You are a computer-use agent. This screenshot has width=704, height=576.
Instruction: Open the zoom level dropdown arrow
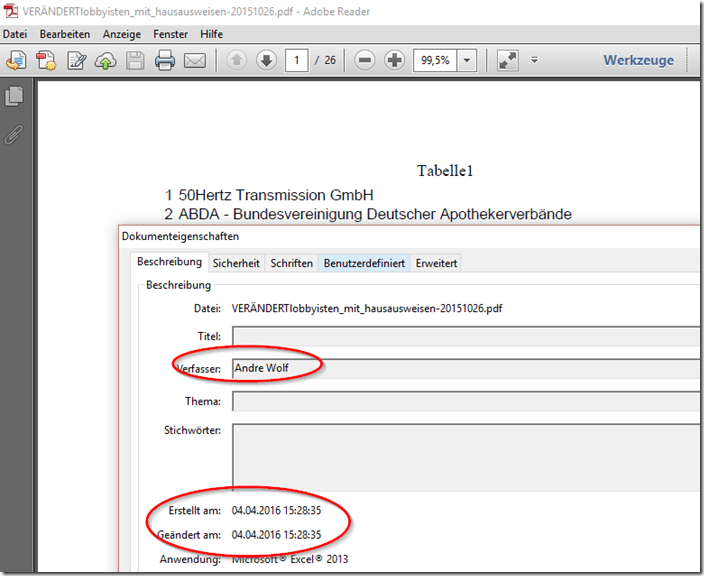[467, 60]
